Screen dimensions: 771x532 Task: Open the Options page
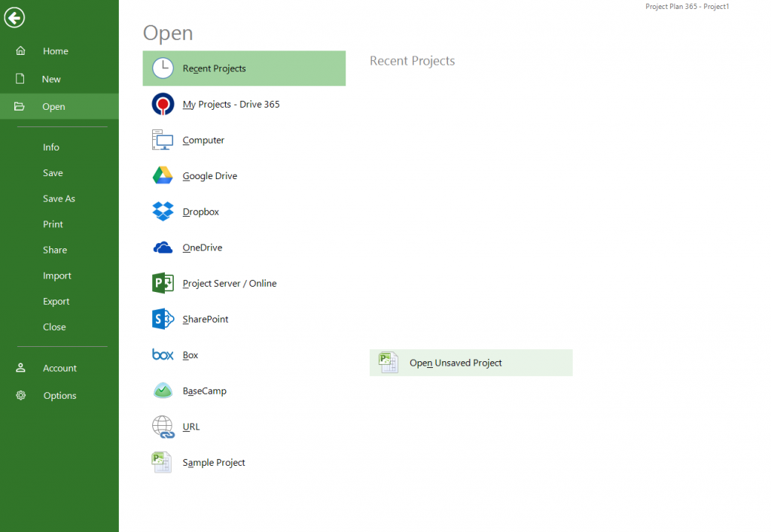[59, 395]
